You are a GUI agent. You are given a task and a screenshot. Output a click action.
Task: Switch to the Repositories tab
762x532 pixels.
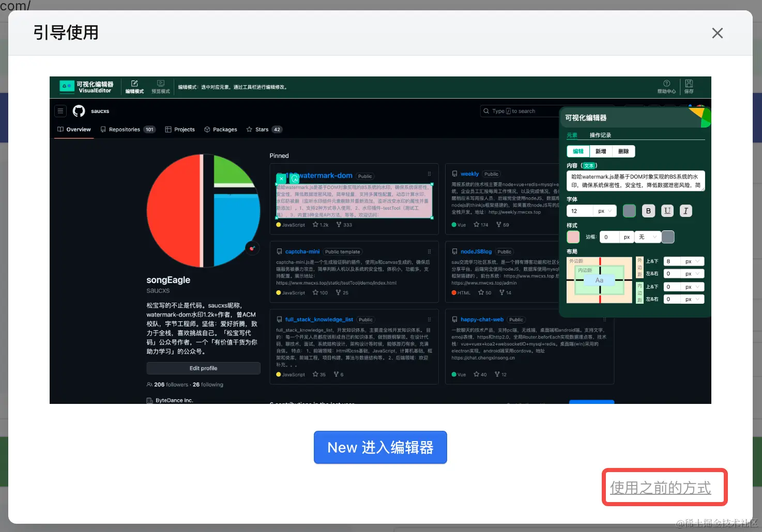[127, 130]
